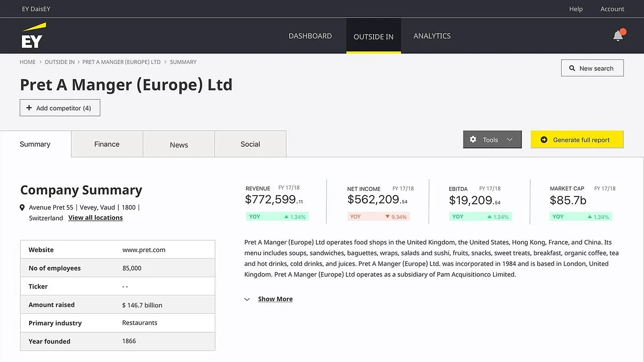The image size is (644, 362).
Task: Click the 1866 year founded value
Action: [x=129, y=341]
